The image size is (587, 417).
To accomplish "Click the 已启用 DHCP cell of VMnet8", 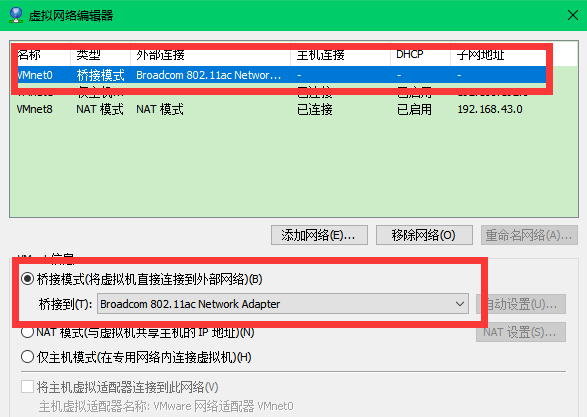I will [x=414, y=109].
